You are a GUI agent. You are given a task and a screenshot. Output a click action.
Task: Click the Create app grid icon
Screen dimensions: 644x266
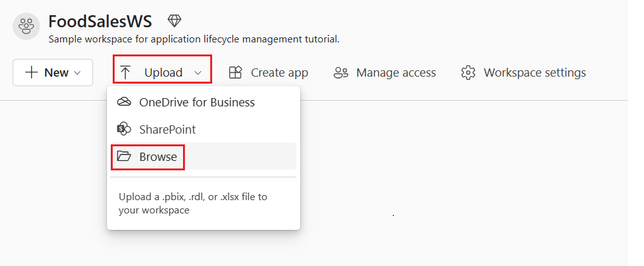(236, 73)
